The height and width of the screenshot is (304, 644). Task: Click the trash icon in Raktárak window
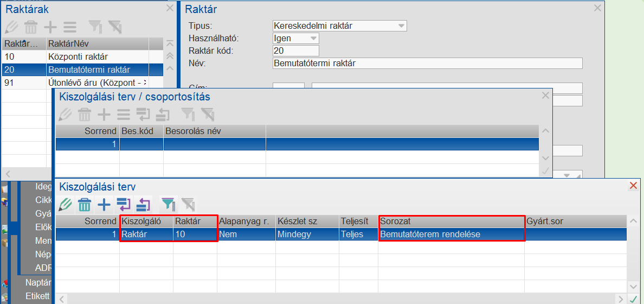pos(31,27)
